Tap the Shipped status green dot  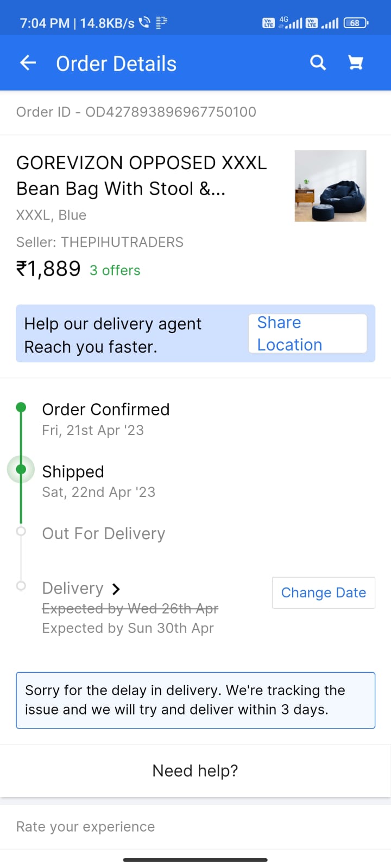pyautogui.click(x=21, y=469)
